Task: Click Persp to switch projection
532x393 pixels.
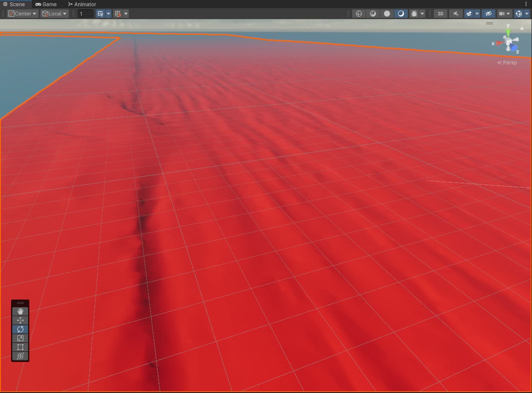Action: click(x=509, y=62)
